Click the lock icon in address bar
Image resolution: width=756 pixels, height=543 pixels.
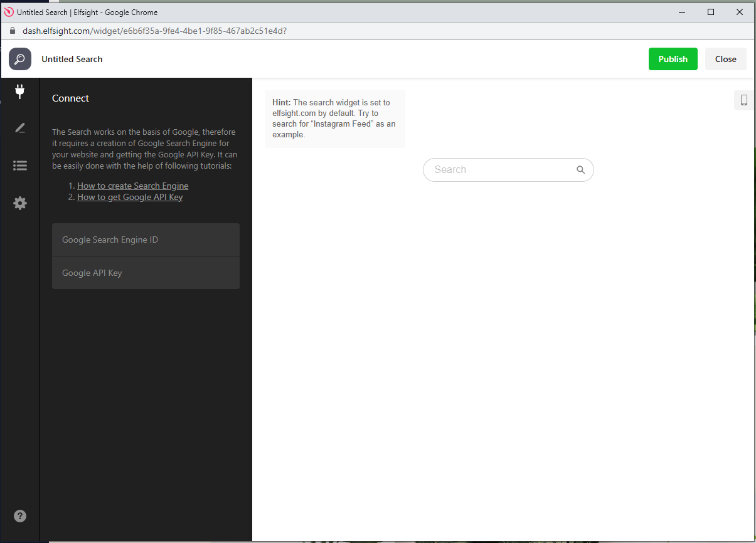click(12, 31)
